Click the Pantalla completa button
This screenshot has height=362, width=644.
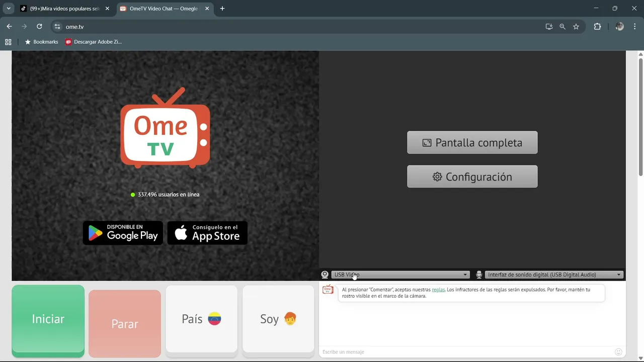[x=472, y=143]
